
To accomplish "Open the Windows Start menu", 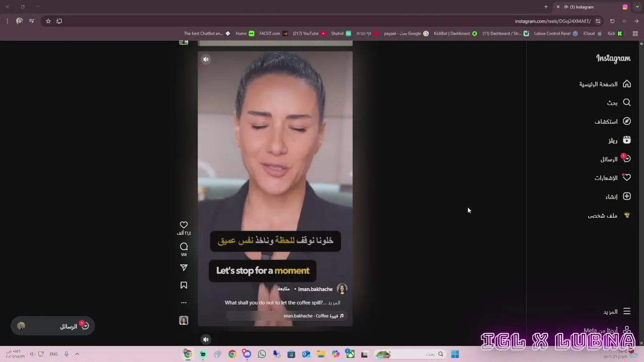I will tap(455, 354).
